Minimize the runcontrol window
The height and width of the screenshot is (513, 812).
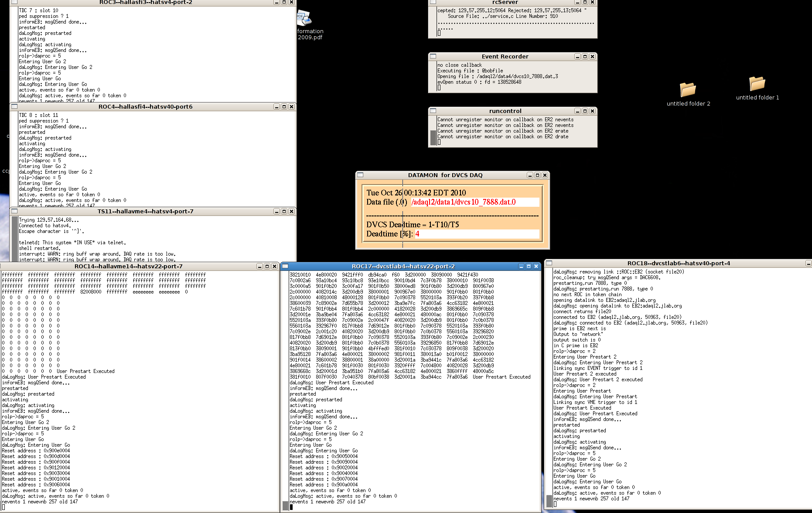[577, 111]
